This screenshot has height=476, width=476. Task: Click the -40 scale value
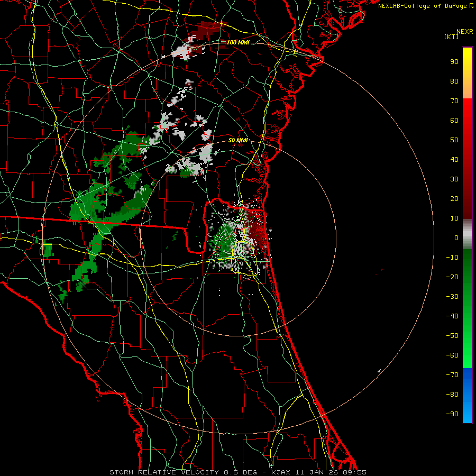452,316
